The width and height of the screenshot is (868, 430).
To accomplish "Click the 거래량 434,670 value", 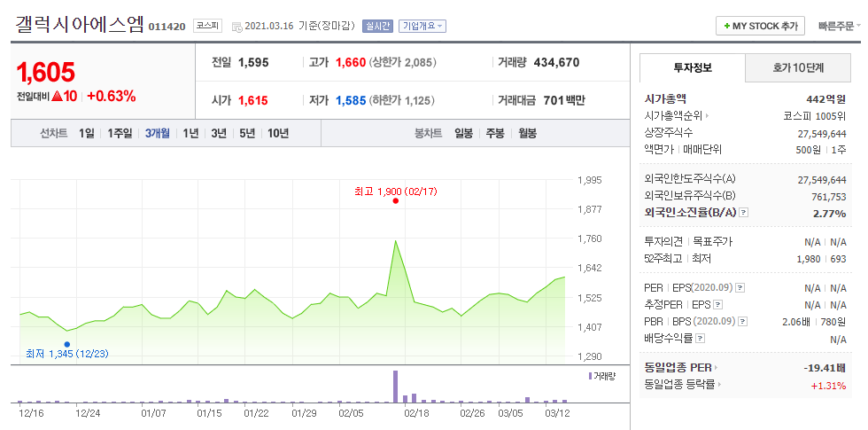I will [556, 63].
